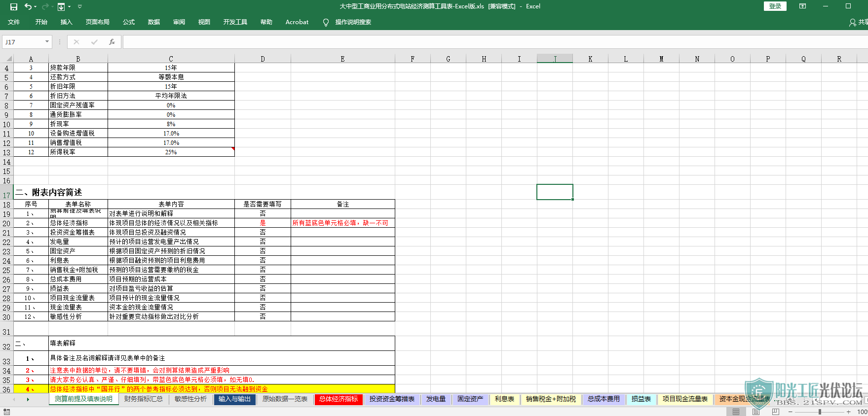The image size is (868, 416).
Task: Switch to sheet tab 固定资产
Action: (470, 399)
